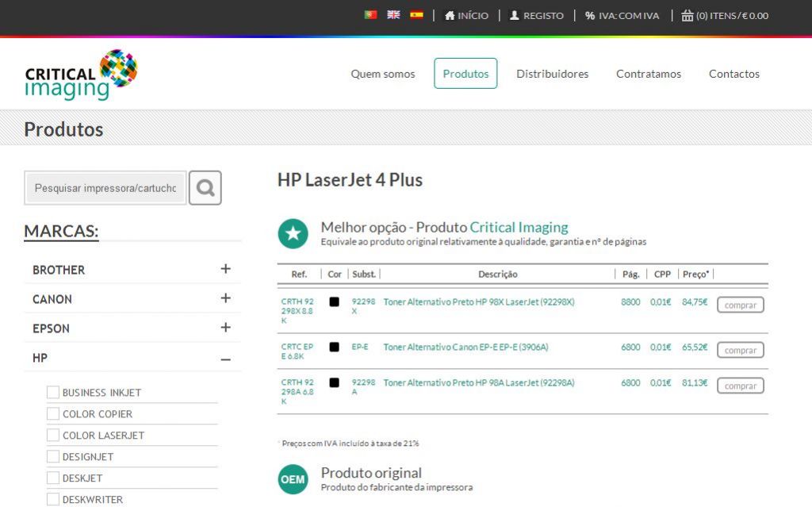Open the shopping basket items icon
The width and height of the screenshot is (812, 507).
click(687, 15)
